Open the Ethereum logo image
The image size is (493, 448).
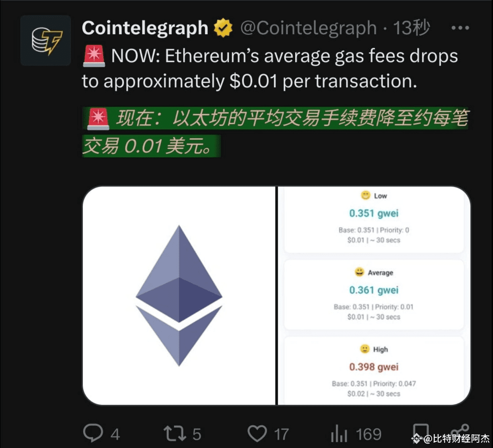(179, 296)
